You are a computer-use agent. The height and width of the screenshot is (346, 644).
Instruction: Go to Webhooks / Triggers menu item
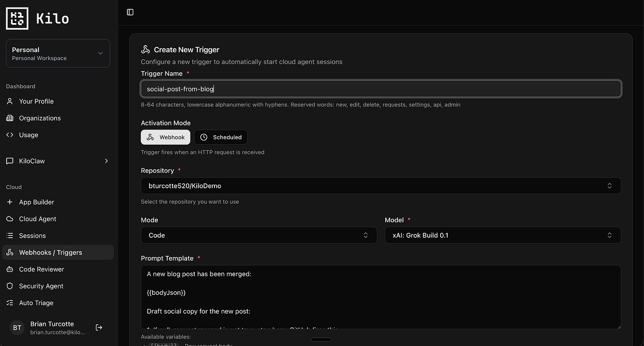click(58, 252)
